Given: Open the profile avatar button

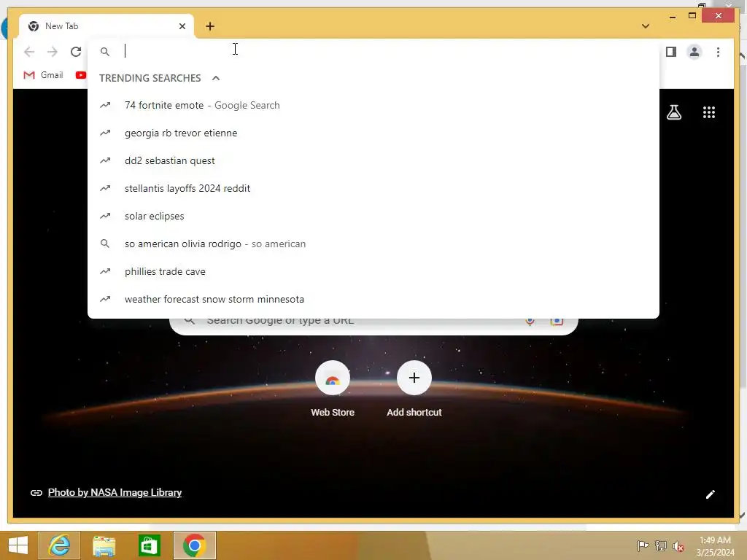Looking at the screenshot, I should (694, 52).
